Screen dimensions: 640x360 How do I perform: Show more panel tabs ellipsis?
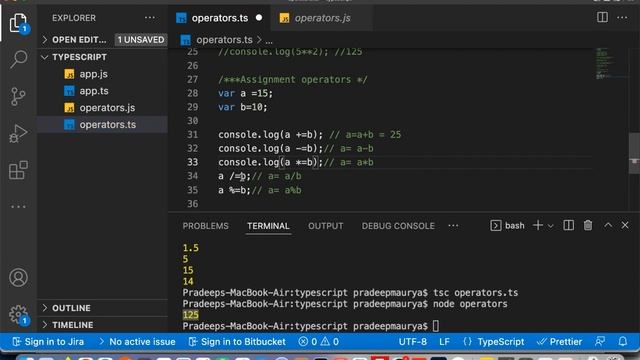pos(453,226)
